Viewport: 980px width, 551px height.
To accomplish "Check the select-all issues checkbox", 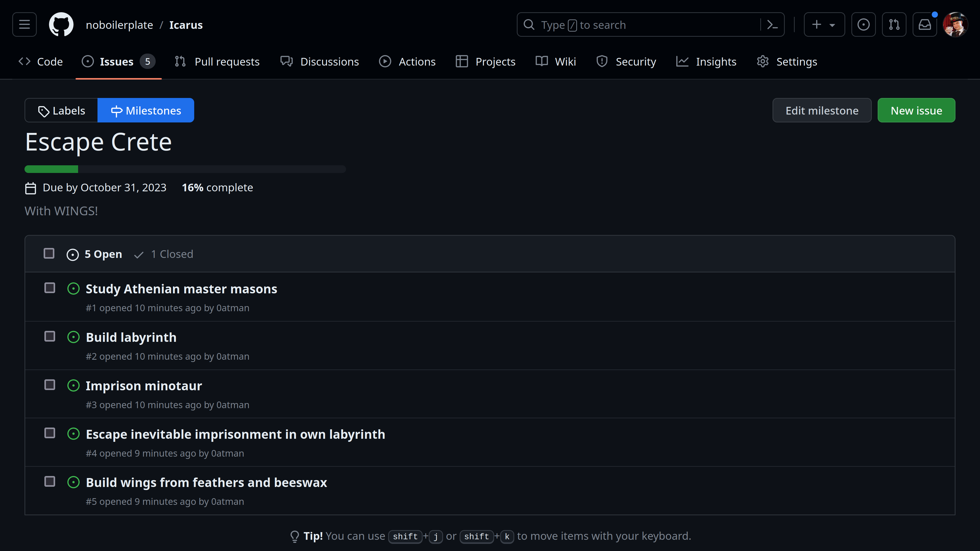I will coord(49,253).
